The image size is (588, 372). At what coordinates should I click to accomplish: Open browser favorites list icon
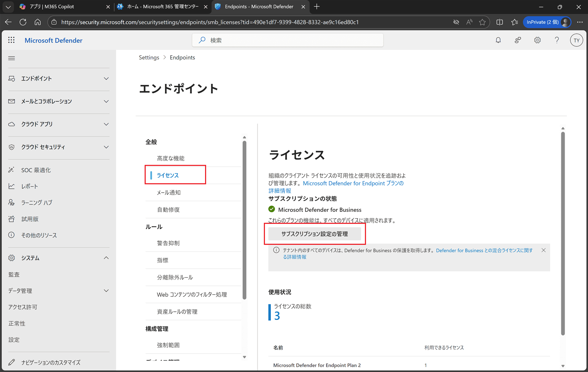coord(515,22)
